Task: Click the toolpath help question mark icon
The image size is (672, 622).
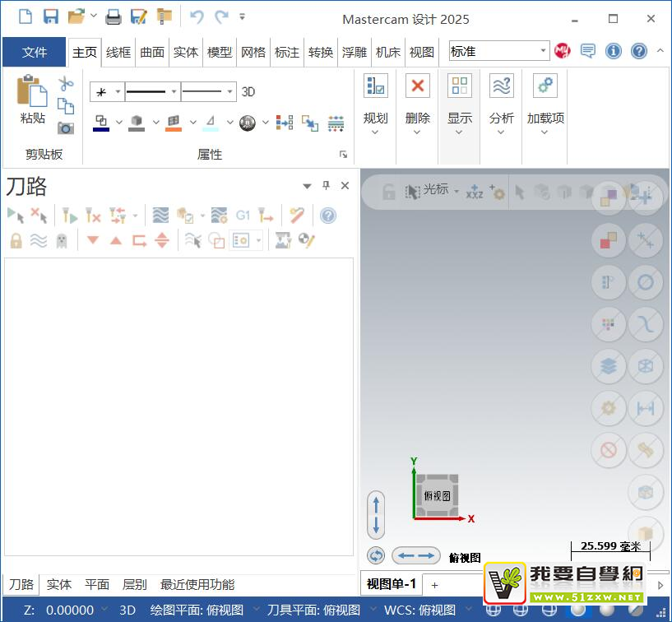Action: [328, 216]
